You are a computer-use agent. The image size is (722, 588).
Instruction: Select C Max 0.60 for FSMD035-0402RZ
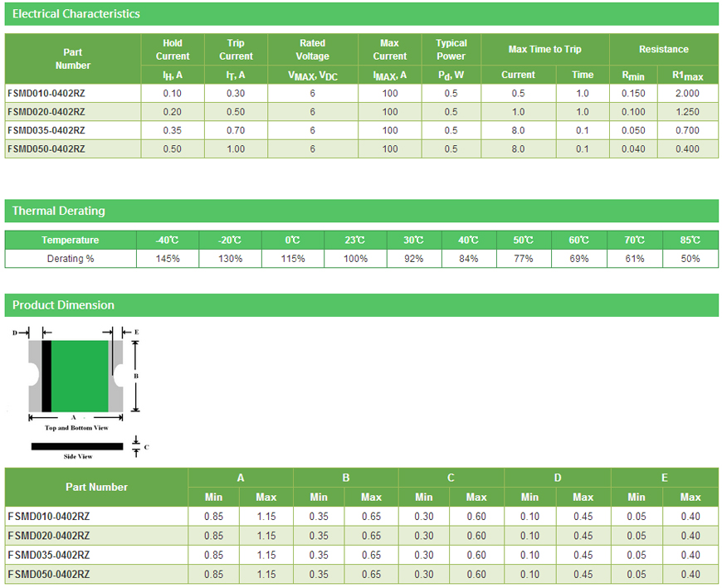[x=476, y=555]
